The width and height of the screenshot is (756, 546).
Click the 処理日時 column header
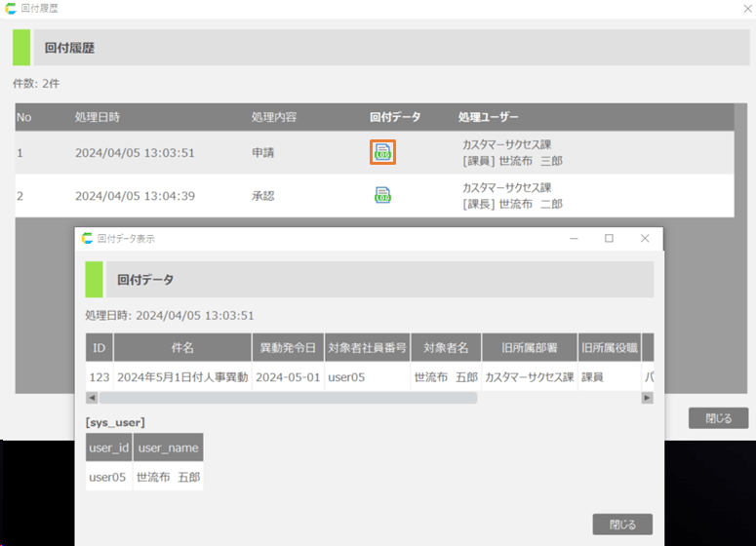pyautogui.click(x=98, y=117)
